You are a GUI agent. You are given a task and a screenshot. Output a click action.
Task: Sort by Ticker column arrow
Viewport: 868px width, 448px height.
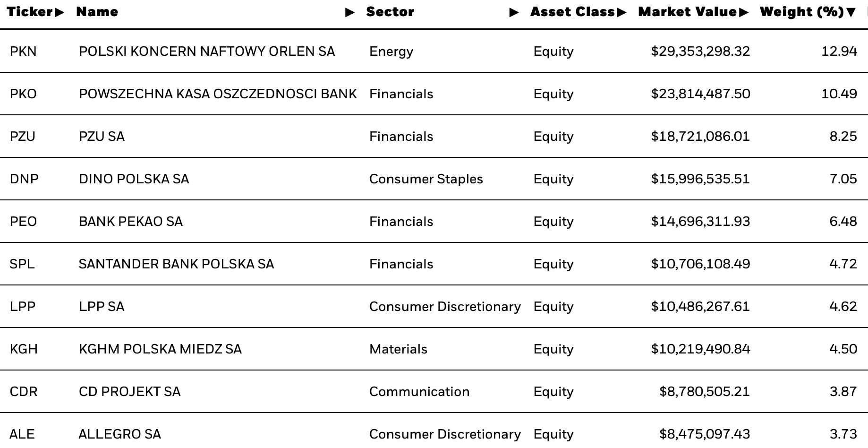pos(60,13)
